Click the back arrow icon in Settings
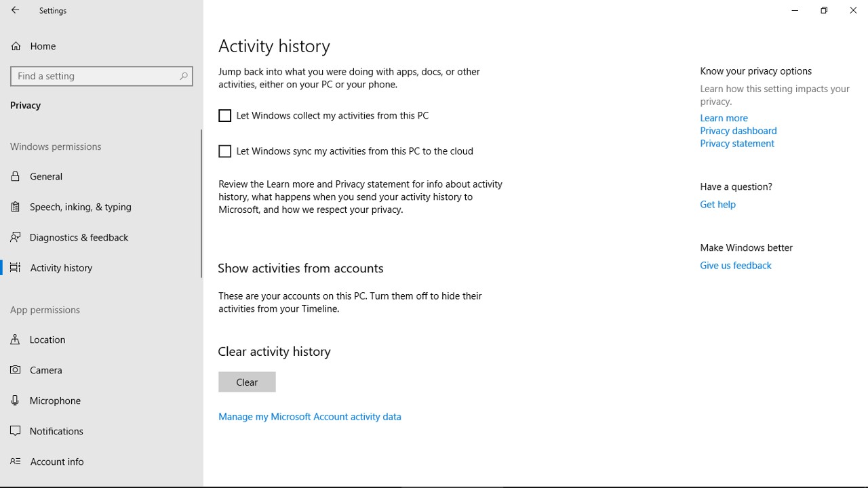This screenshot has width=868, height=488. 15,11
